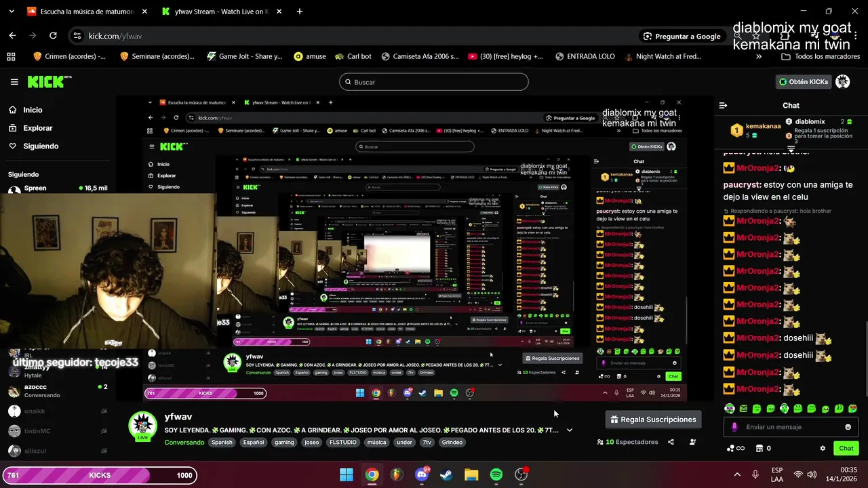
Task: Show more bookmarks with the double chevron
Action: 759,57
